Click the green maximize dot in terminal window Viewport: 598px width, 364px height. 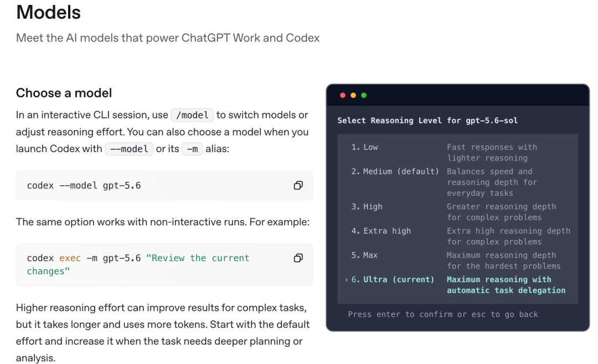coord(364,95)
